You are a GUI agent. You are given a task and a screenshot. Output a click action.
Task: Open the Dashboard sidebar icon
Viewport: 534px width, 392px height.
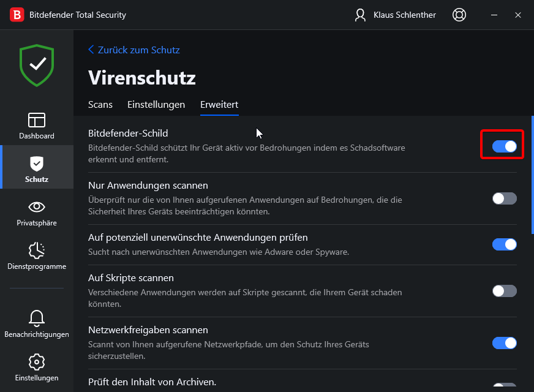(37, 120)
